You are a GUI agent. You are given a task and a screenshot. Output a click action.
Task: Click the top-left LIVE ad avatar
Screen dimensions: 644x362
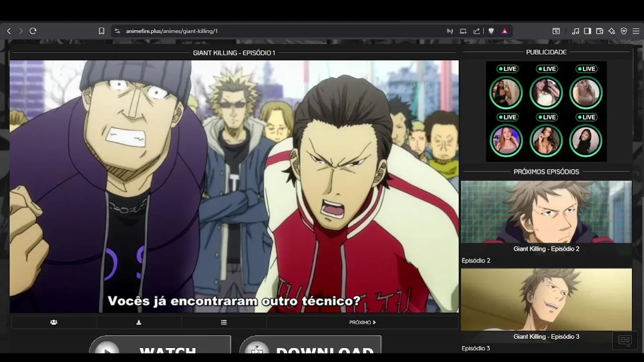pos(506,93)
